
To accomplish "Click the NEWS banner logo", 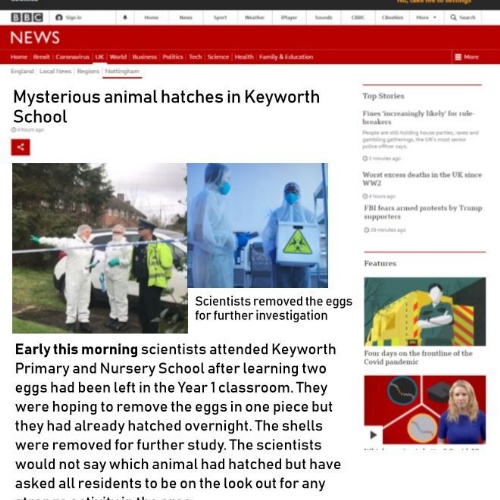I will [x=35, y=38].
